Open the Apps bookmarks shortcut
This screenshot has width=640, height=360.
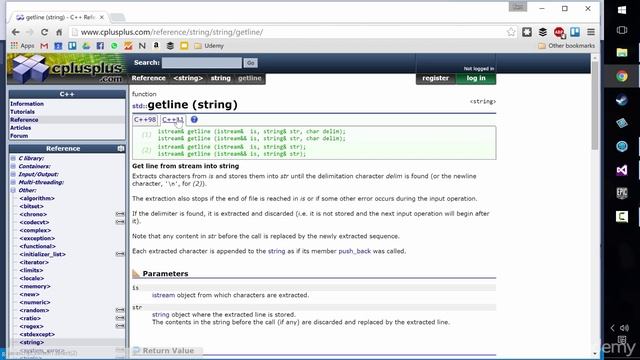pos(22,46)
